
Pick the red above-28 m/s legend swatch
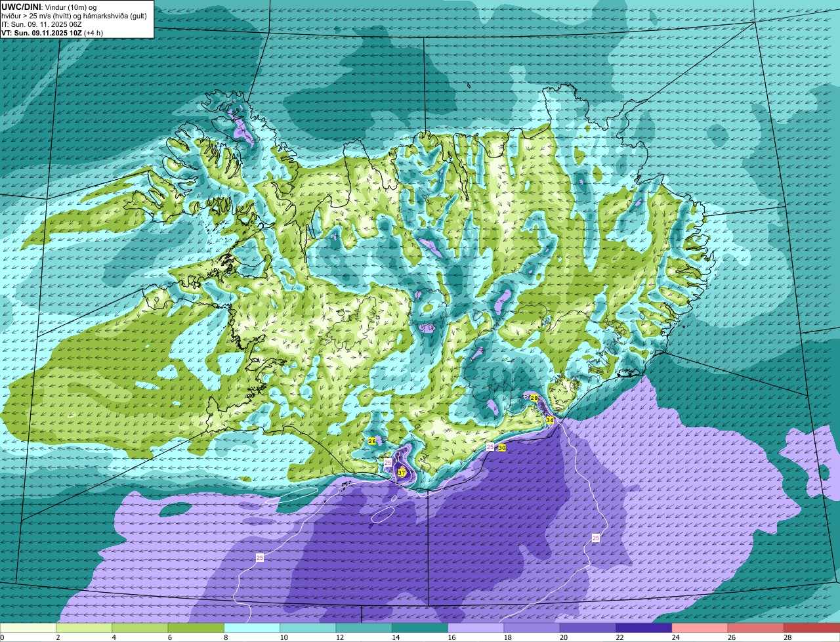[x=812, y=628]
